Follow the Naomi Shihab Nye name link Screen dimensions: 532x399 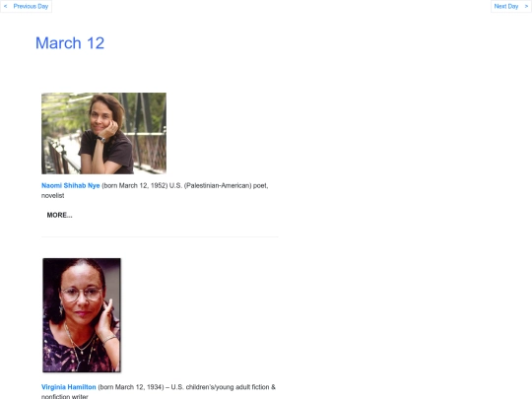(71, 185)
